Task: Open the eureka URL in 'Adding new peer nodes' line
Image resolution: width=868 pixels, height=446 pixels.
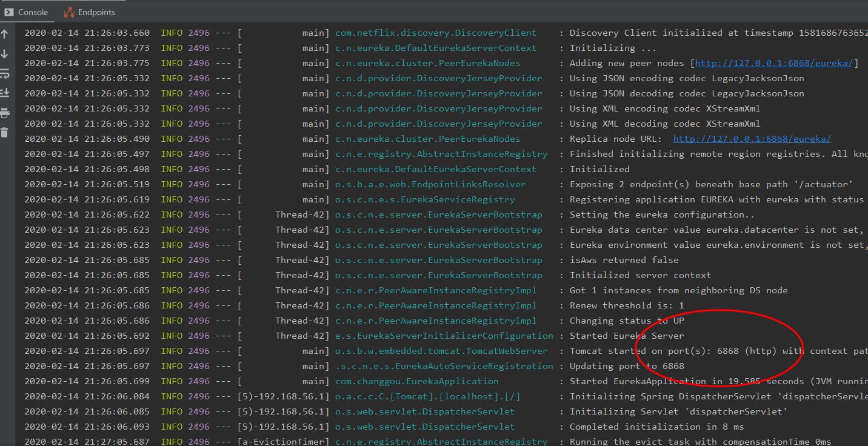Action: tap(774, 63)
